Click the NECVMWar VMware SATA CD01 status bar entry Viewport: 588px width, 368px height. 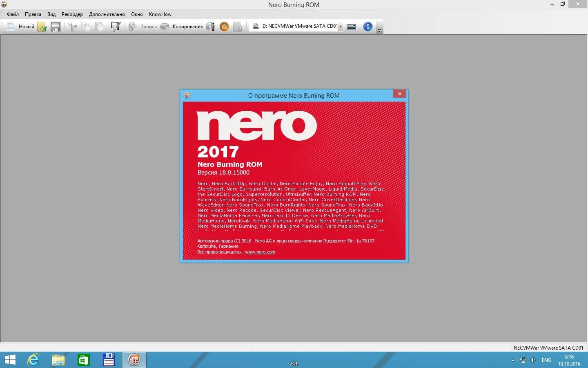(x=548, y=348)
